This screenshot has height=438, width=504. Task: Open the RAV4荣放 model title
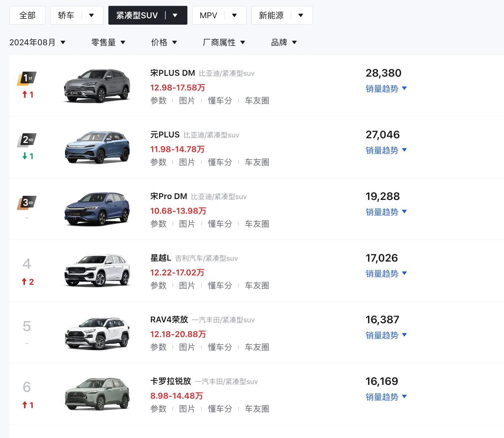pyautogui.click(x=169, y=319)
